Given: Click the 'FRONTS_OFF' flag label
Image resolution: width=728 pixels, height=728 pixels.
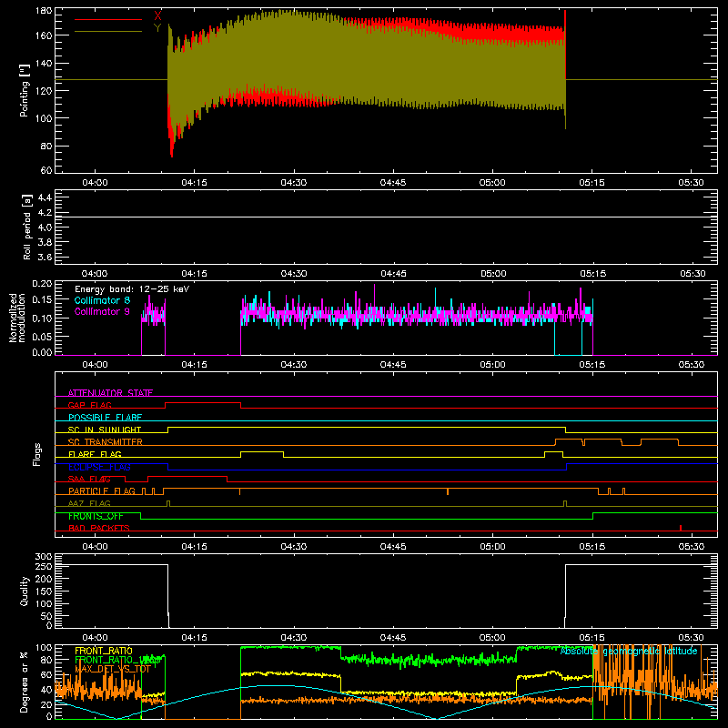Looking at the screenshot, I should 96,516.
